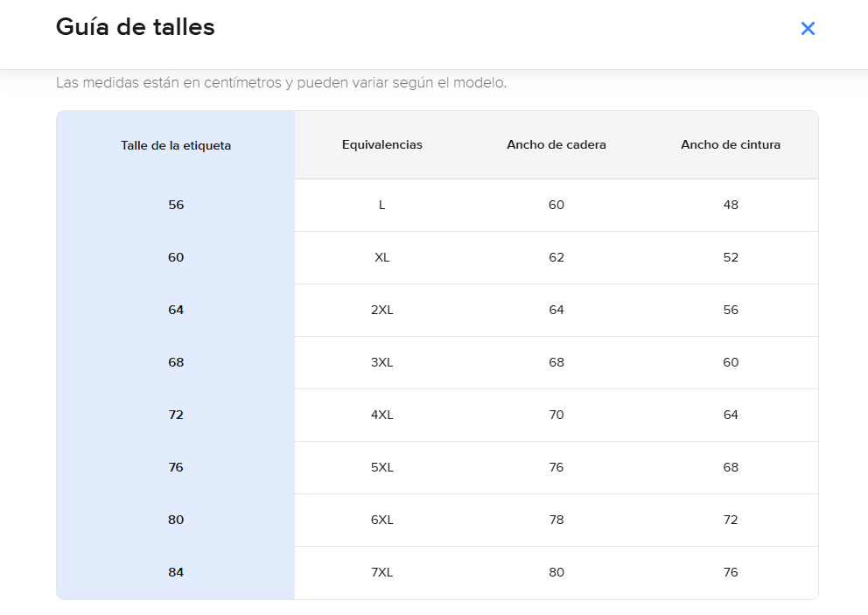Click the Ancho de cintura header
Screen dimensions: 868x615
coord(731,145)
